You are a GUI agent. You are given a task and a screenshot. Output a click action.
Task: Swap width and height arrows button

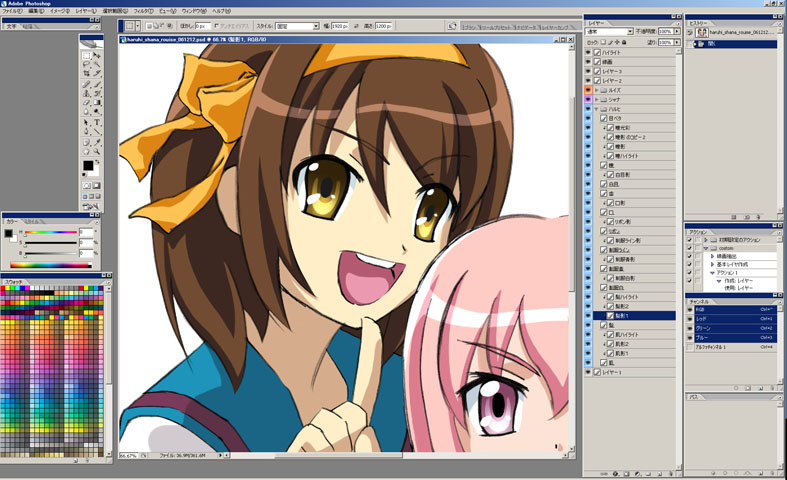(x=356, y=26)
